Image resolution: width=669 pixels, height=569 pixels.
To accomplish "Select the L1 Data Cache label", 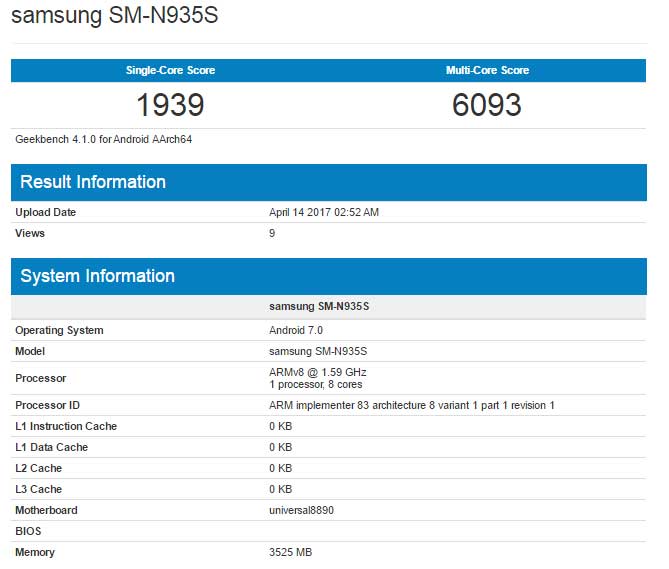I will [52, 447].
